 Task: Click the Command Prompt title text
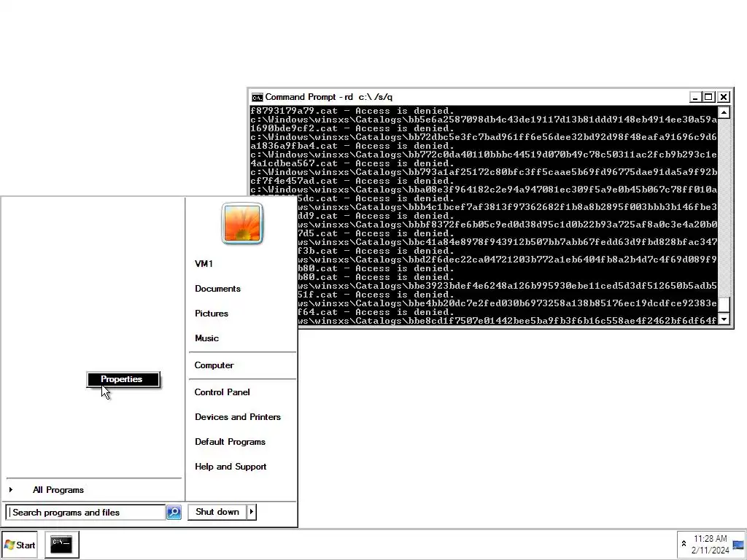tap(329, 97)
